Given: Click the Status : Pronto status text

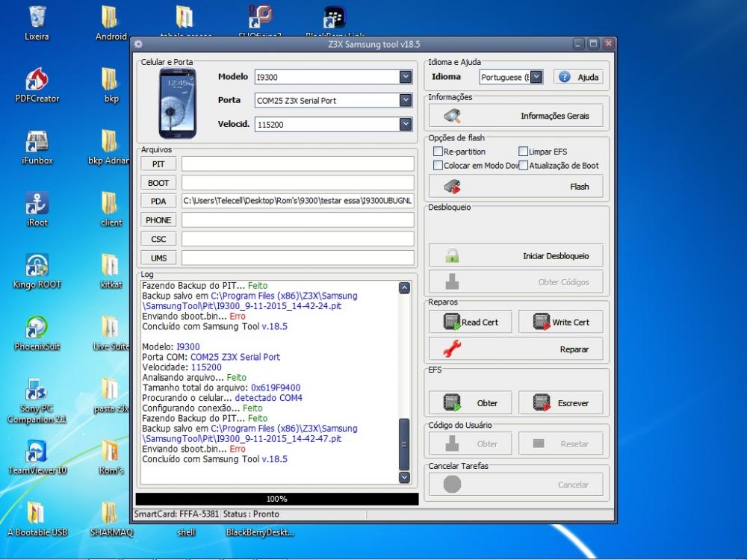Looking at the screenshot, I should tap(251, 514).
